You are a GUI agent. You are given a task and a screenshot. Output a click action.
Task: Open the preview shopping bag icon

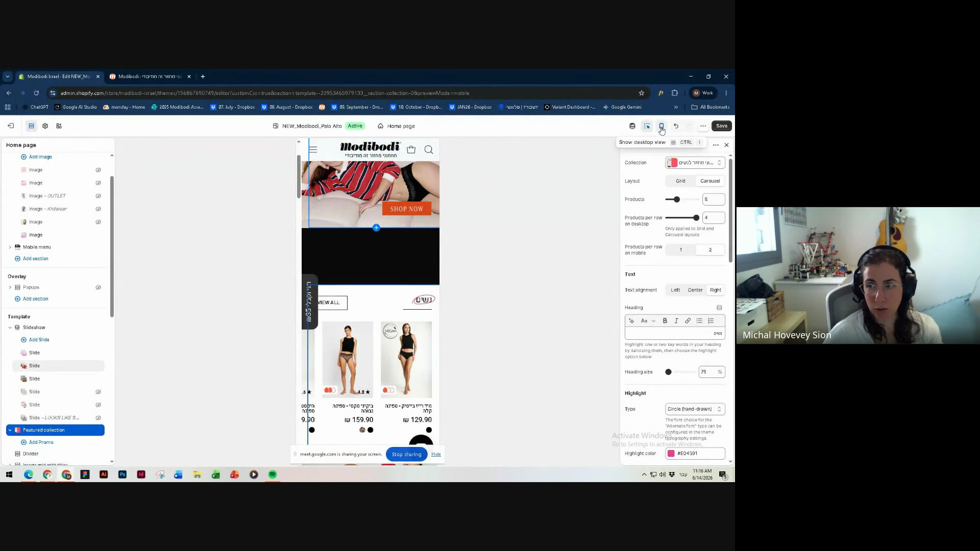[411, 149]
